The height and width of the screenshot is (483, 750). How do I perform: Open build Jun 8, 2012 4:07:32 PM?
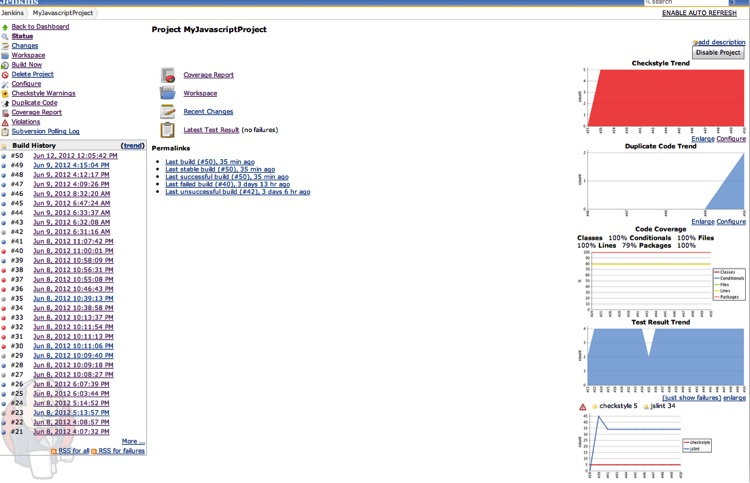[x=71, y=432]
